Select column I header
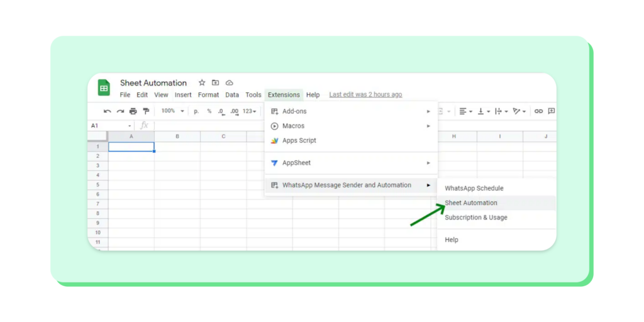Image resolution: width=644 pixels, height=322 pixels. 500,136
